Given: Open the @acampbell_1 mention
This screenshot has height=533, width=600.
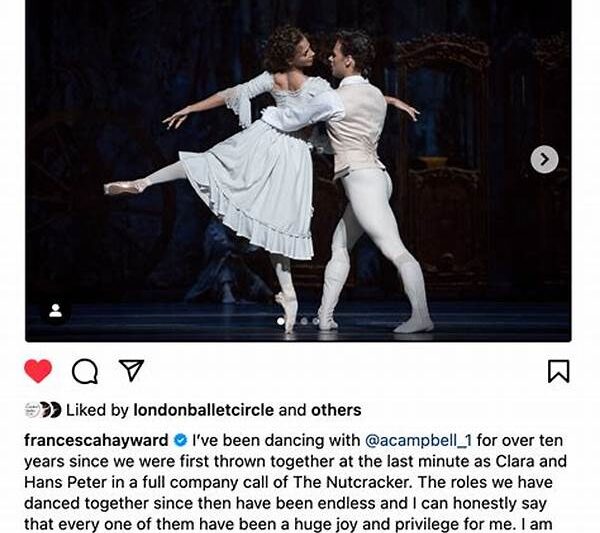Looking at the screenshot, I should (x=418, y=440).
